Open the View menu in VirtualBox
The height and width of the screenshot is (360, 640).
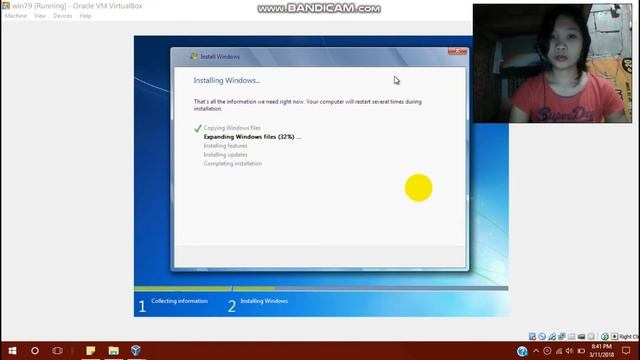[40, 16]
